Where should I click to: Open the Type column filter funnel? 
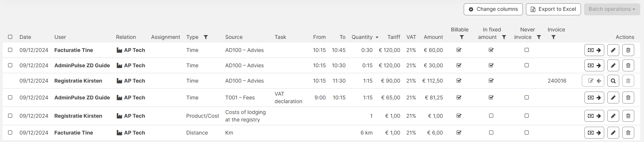tap(206, 37)
